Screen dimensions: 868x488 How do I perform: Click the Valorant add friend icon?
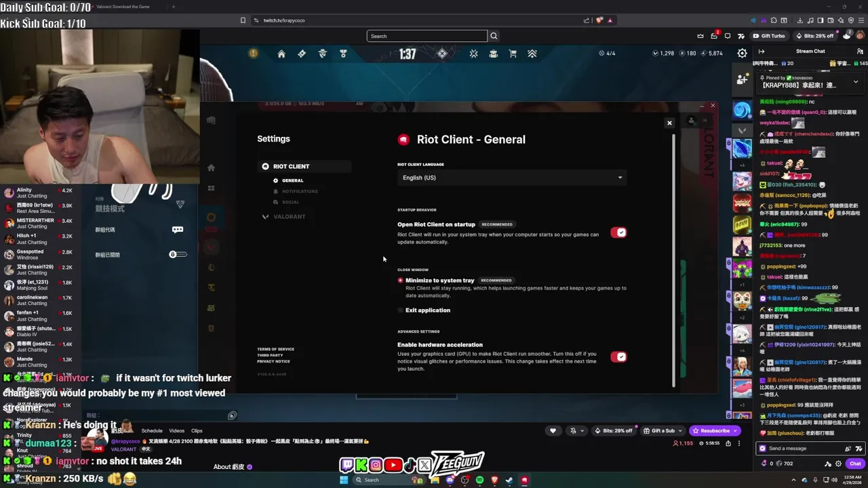coord(743,79)
